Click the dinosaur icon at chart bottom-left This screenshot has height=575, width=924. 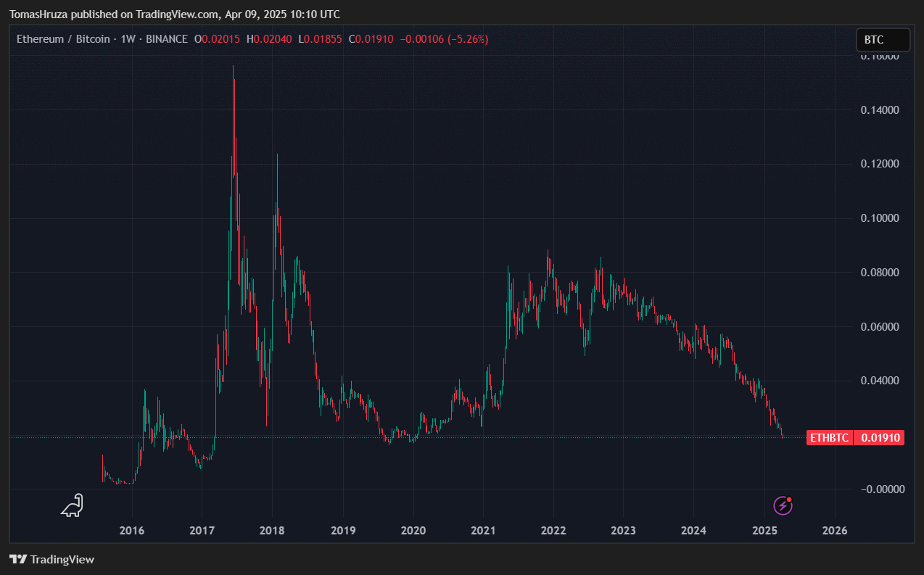tap(72, 505)
